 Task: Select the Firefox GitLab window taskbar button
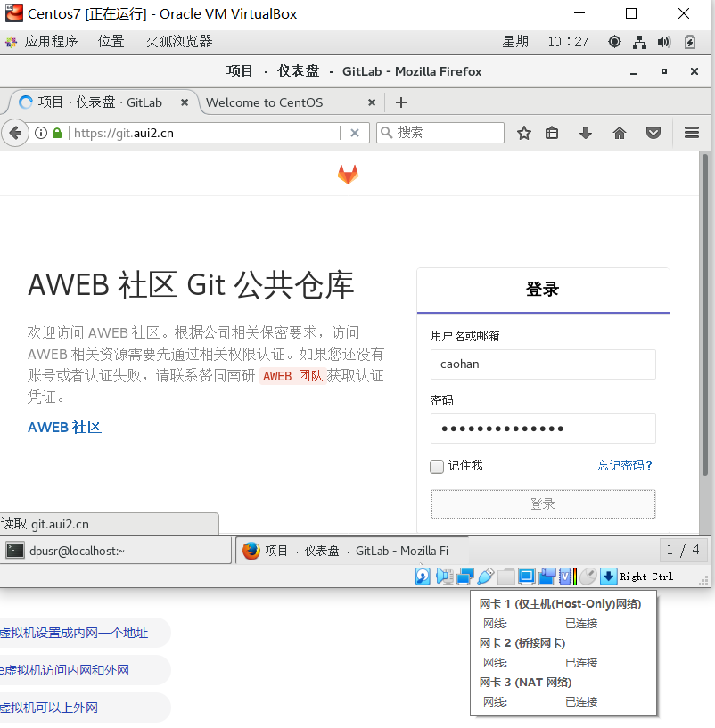point(352,551)
